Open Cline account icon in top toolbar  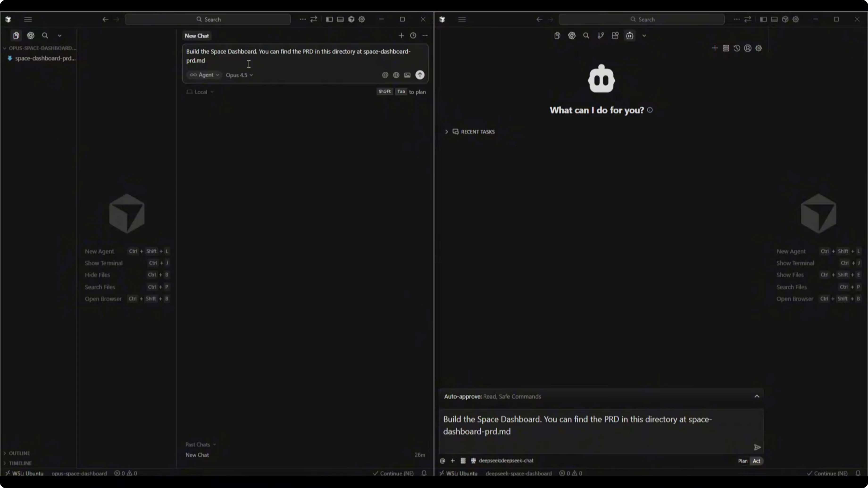coord(747,48)
